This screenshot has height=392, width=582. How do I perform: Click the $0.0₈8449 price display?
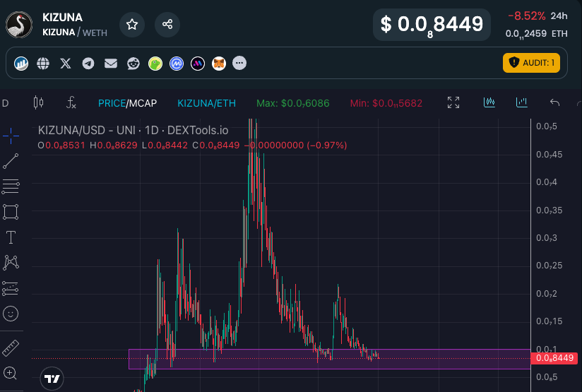(432, 25)
